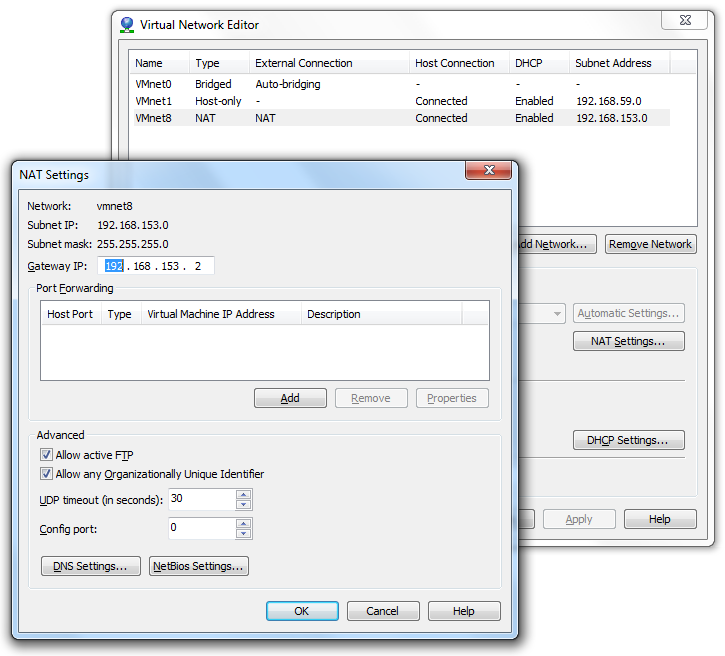Click the Properties button in Port Forwarding
Screen dimensions: 725x656
point(452,398)
